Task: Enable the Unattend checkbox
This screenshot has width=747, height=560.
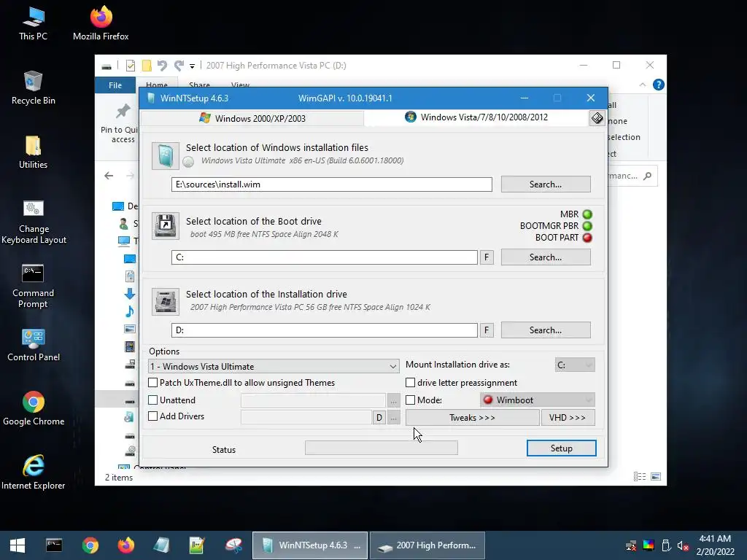Action: [153, 400]
